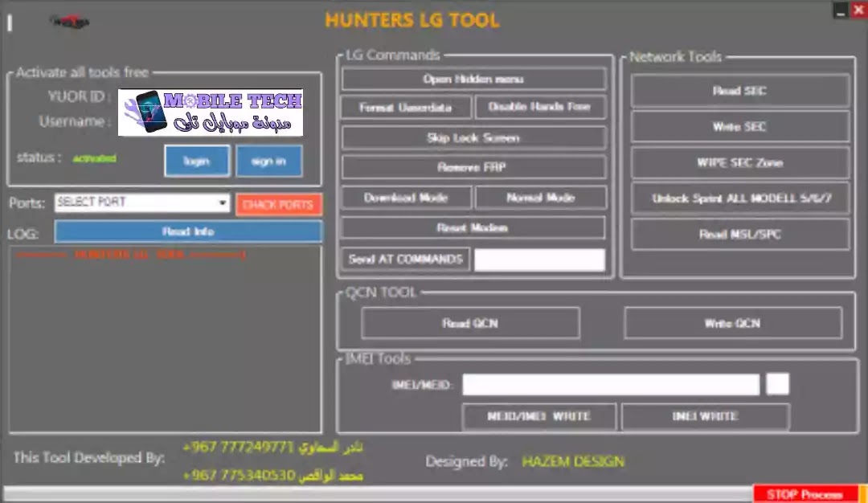Click inside the IMEI/MEID input field
This screenshot has height=503, width=868.
pyautogui.click(x=610, y=384)
